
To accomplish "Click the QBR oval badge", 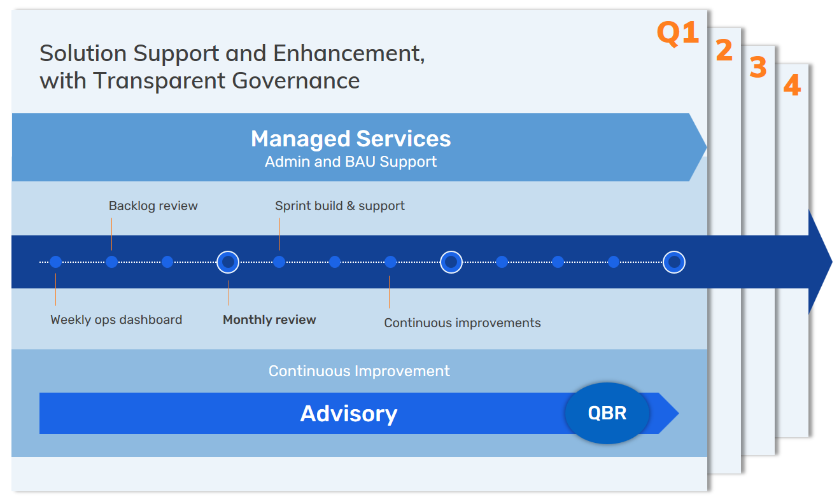I will point(607,413).
